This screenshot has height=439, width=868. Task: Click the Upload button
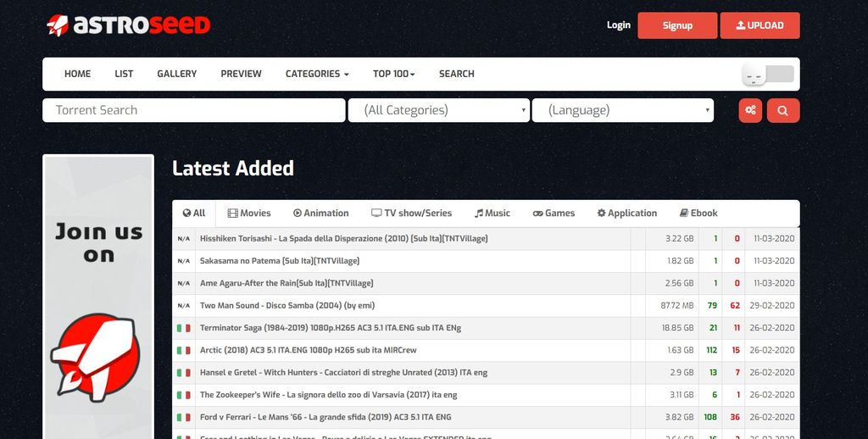[x=759, y=25]
